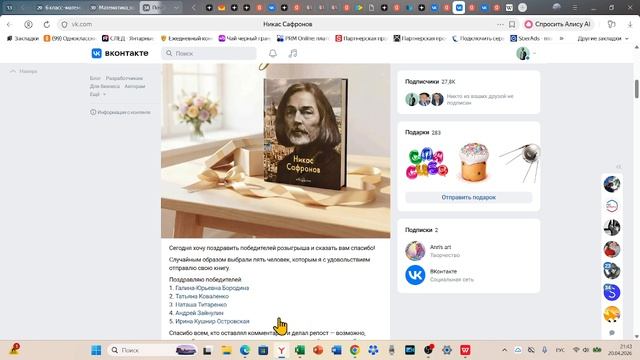The height and width of the screenshot is (360, 640).
Task: Click the Anris art name text
Action: [440, 247]
